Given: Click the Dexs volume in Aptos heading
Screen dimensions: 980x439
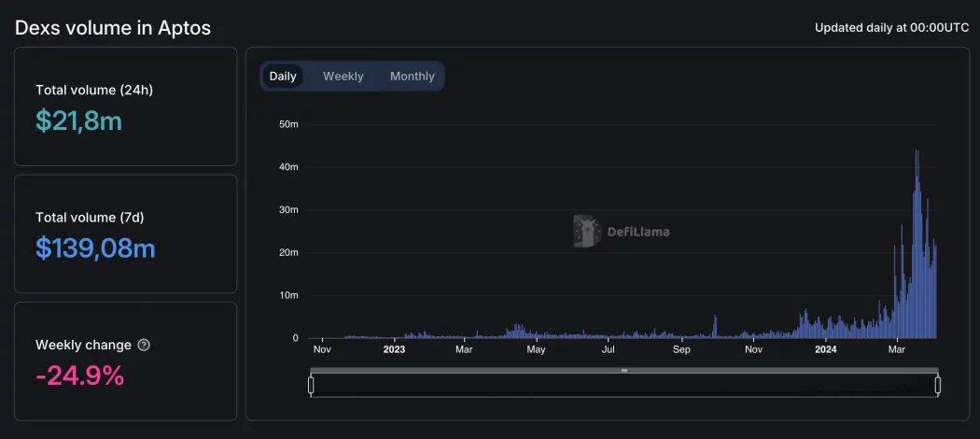Looking at the screenshot, I should coord(113,28).
